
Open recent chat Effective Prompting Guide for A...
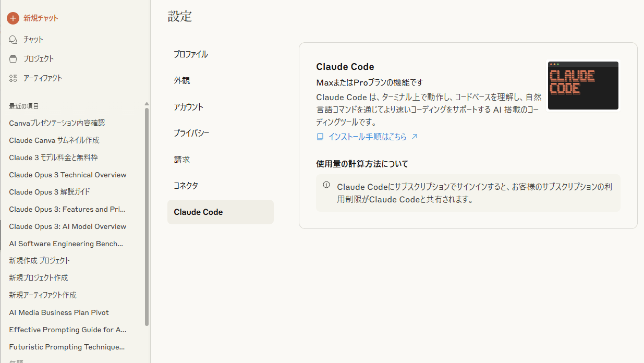click(x=68, y=330)
